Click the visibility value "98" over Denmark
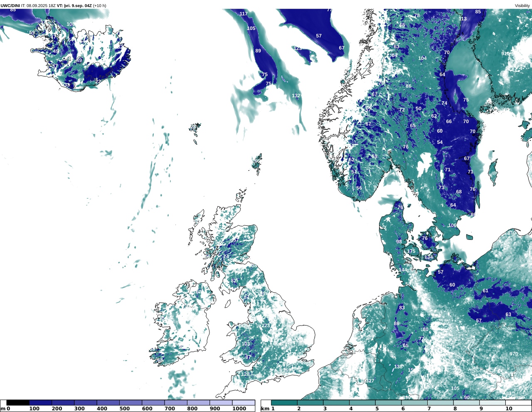Screen dimensions: 532x412 point(399,242)
